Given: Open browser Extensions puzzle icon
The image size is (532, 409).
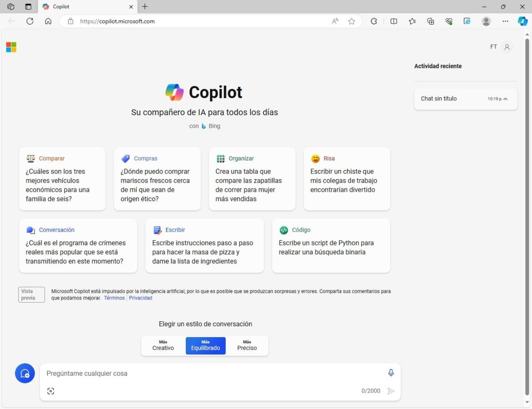Looking at the screenshot, I should tap(374, 21).
